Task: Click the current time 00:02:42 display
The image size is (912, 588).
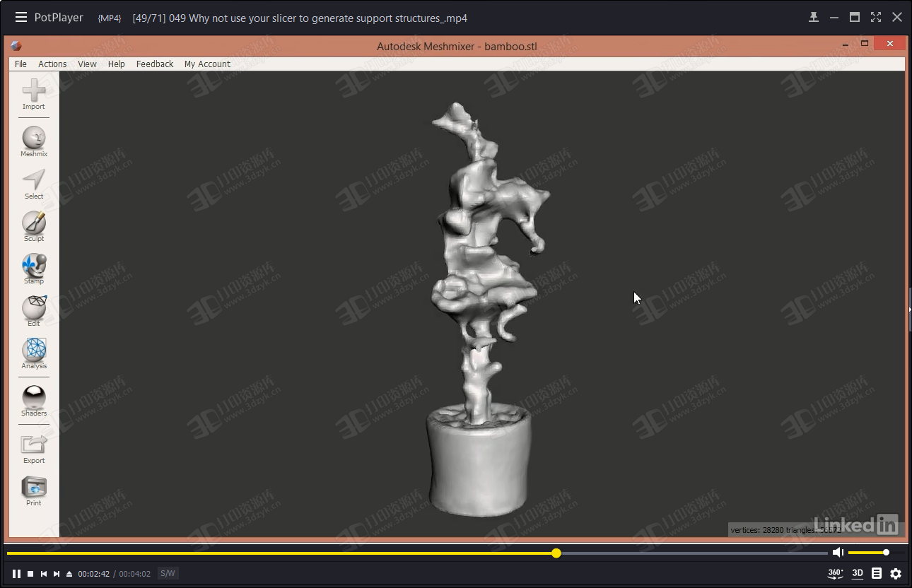Action: (x=94, y=574)
